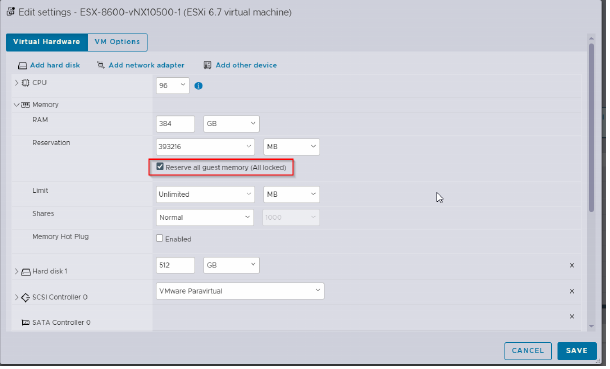Click the dialog vertical scrollbar thumb
This screenshot has height=369, width=610.
pyautogui.click(x=591, y=128)
